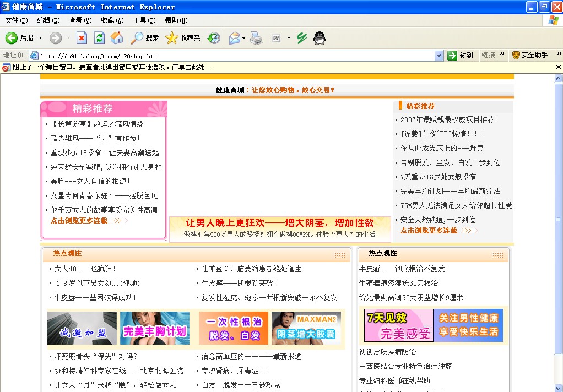
Task: Open the 编辑(E) menu
Action: coord(48,20)
